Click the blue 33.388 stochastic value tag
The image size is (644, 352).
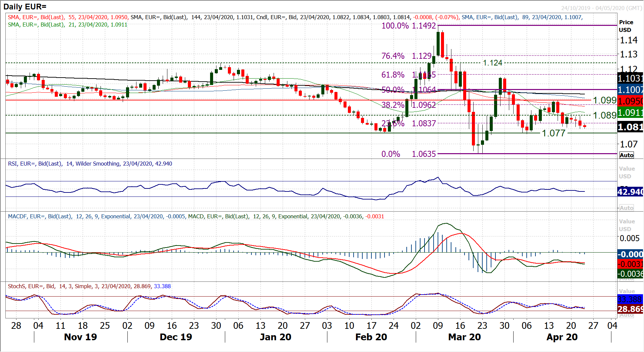(630, 299)
